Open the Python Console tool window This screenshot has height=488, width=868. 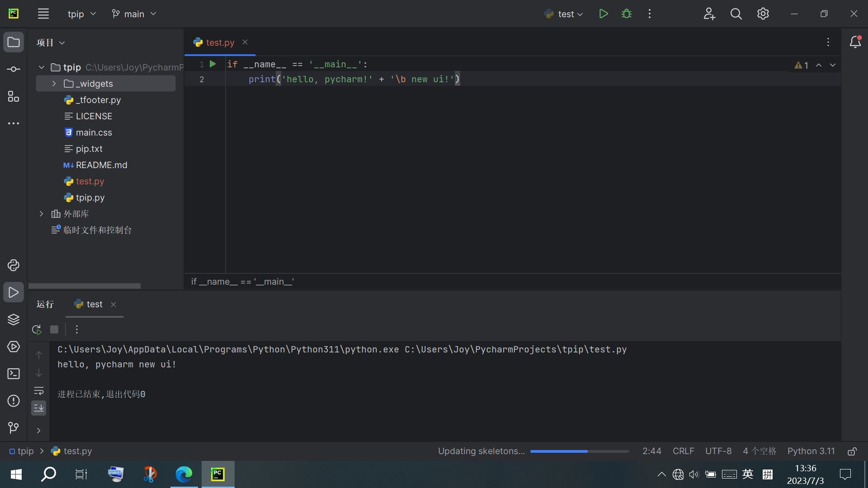tap(14, 265)
